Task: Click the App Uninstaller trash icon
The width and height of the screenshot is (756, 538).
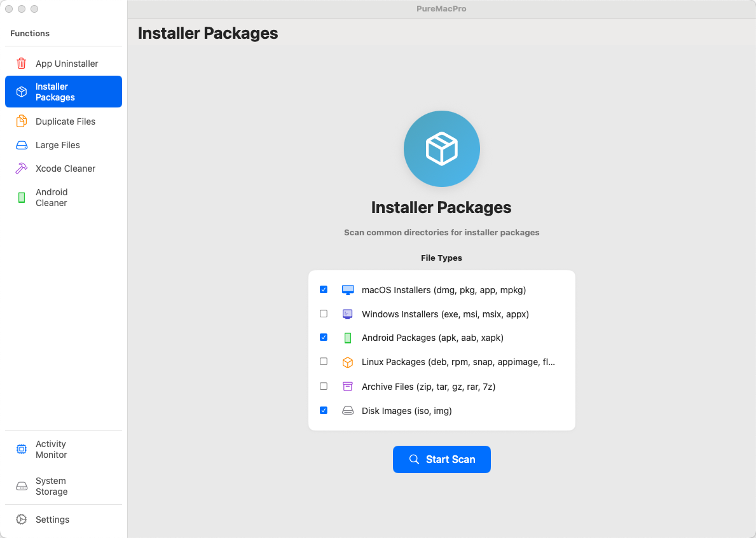Action: pos(22,64)
